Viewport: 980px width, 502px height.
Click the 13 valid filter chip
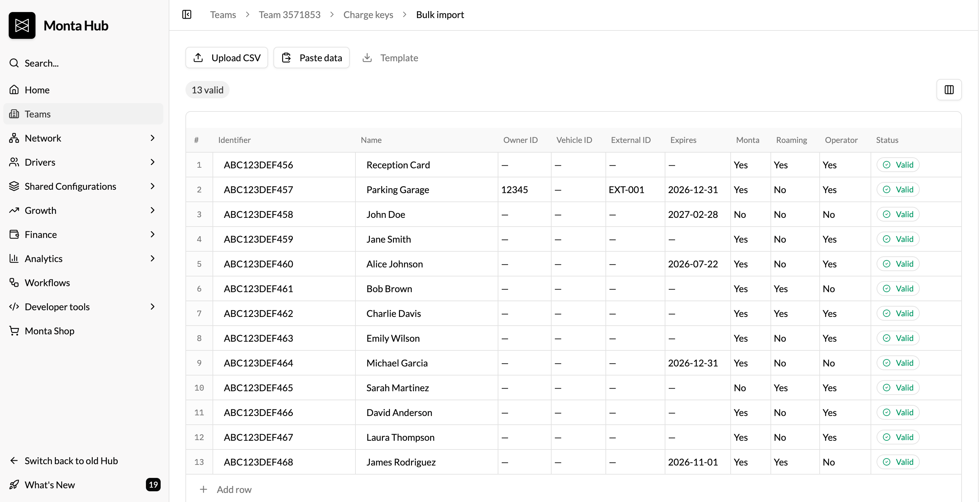click(x=207, y=90)
